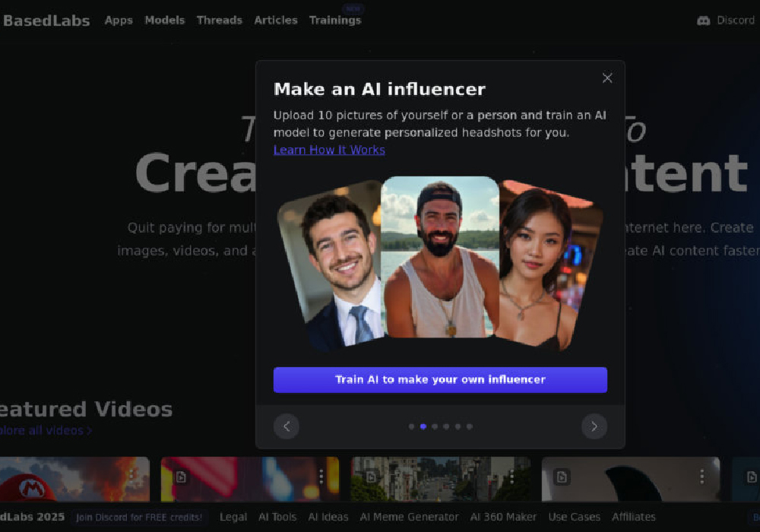Click the video icon on street thumbnail
The image size is (760, 532).
pyautogui.click(x=371, y=477)
